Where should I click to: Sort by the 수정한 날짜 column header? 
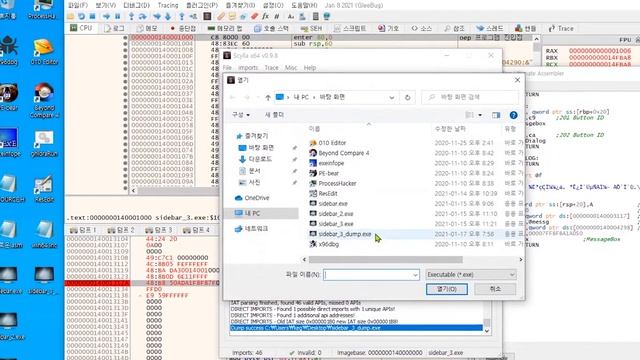coord(450,129)
